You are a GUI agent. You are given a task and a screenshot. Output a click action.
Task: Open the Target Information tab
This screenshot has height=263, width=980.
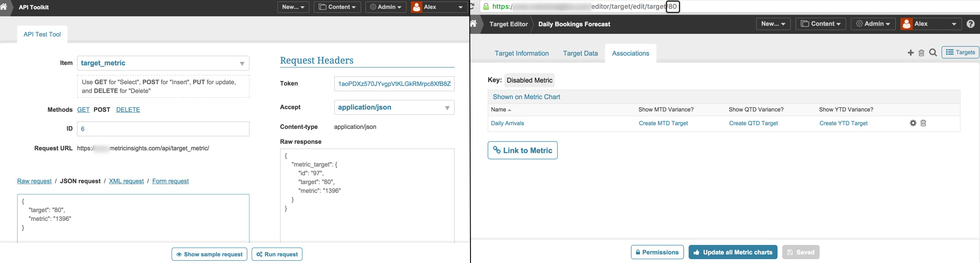pos(521,53)
